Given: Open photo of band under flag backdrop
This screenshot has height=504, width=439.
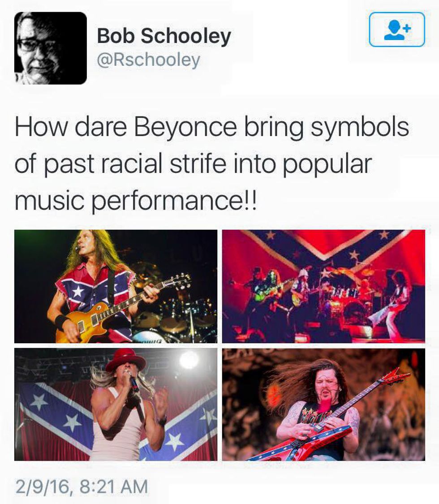Looking at the screenshot, I should 323,286.
